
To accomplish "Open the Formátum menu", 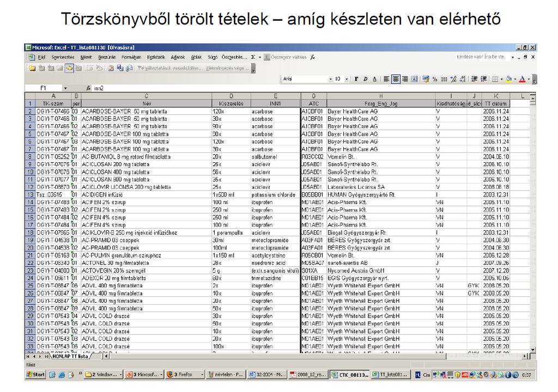I will 131,57.
